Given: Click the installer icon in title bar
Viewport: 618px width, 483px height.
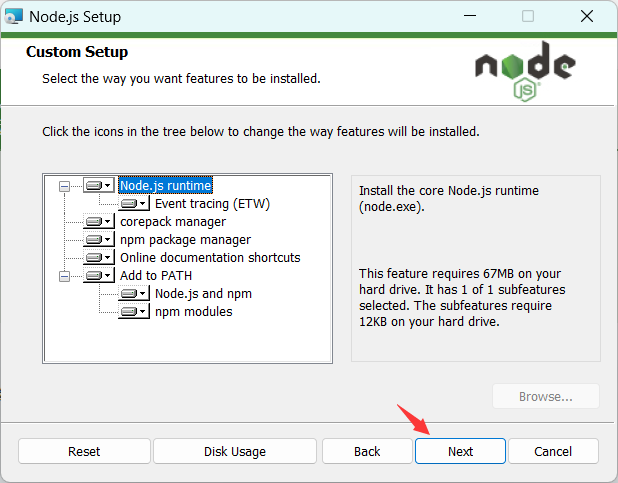Looking at the screenshot, I should tap(14, 17).
